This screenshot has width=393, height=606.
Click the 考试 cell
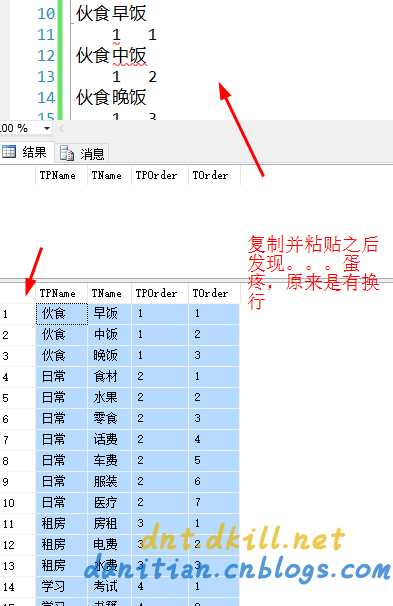coord(110,586)
